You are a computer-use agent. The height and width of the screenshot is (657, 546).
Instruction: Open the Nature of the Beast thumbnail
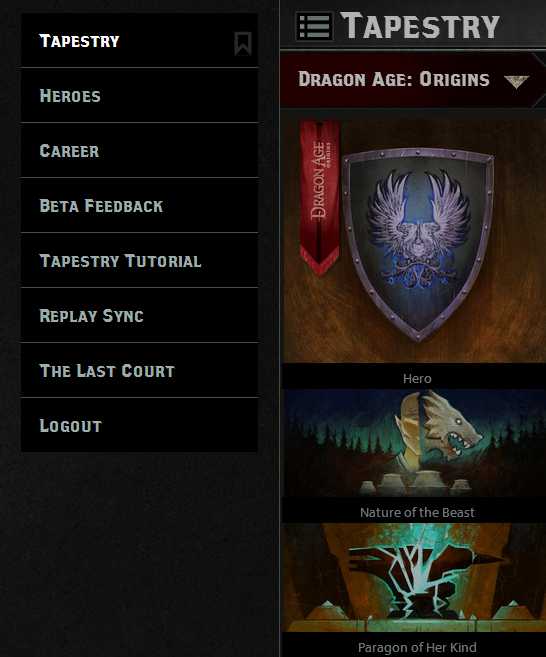click(x=415, y=443)
